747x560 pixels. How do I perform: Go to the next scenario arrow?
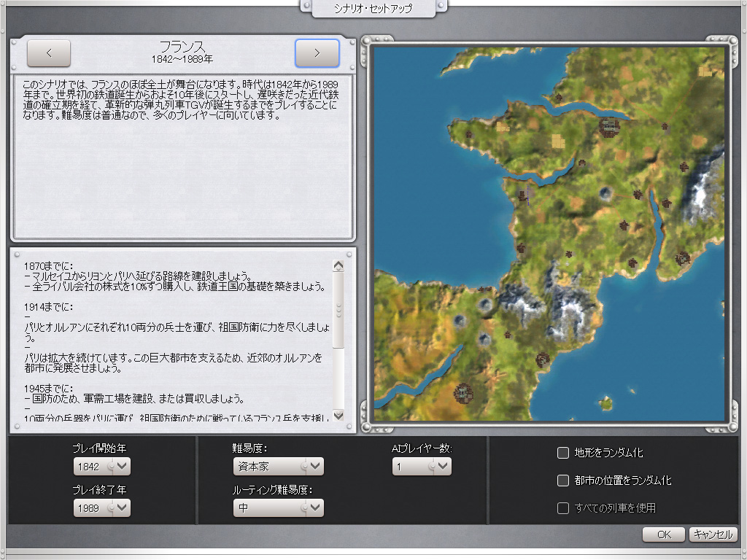(317, 53)
